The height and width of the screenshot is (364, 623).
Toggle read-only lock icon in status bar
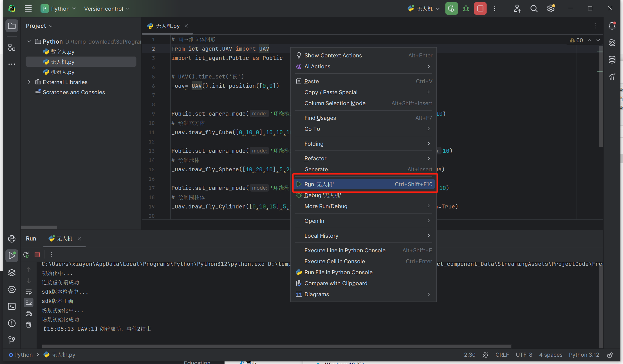click(610, 355)
